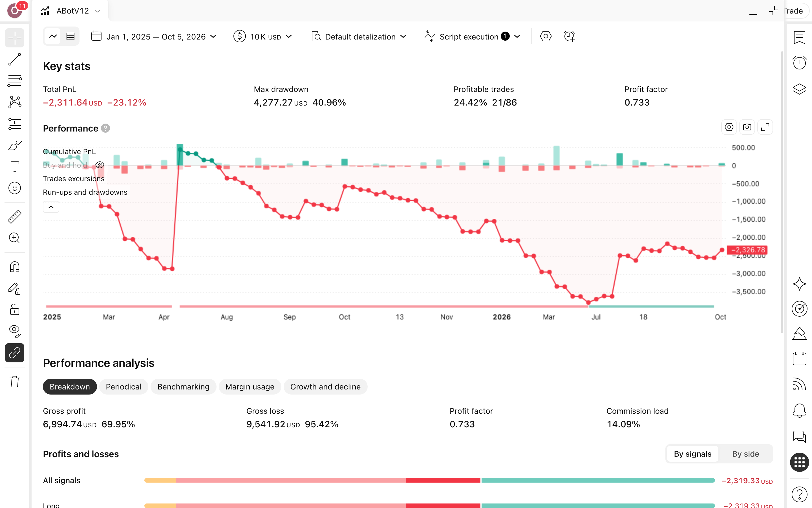Switch to the chart overview view

pyautogui.click(x=53, y=36)
